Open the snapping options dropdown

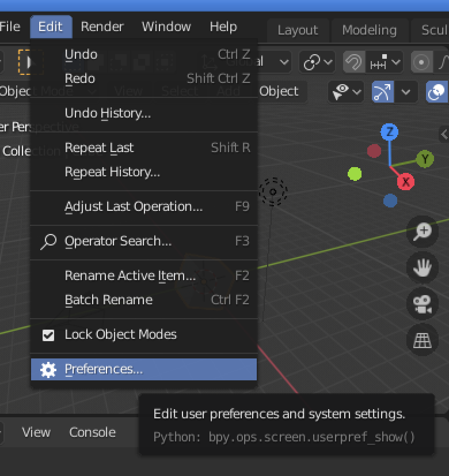pyautogui.click(x=385, y=62)
